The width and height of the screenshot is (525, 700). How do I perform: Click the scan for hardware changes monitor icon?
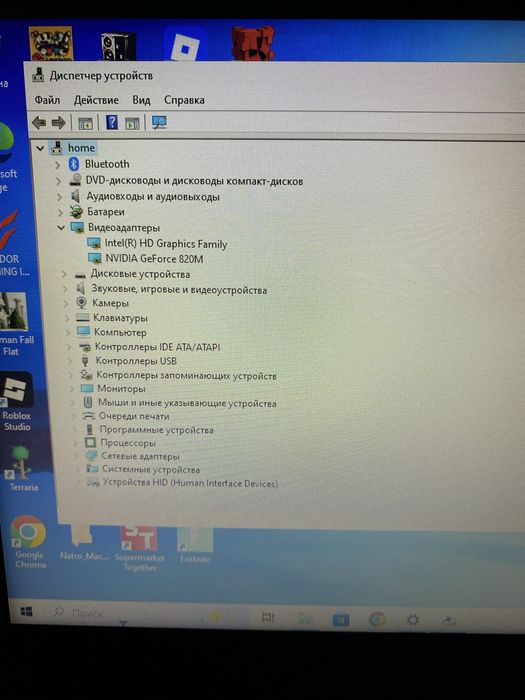159,122
